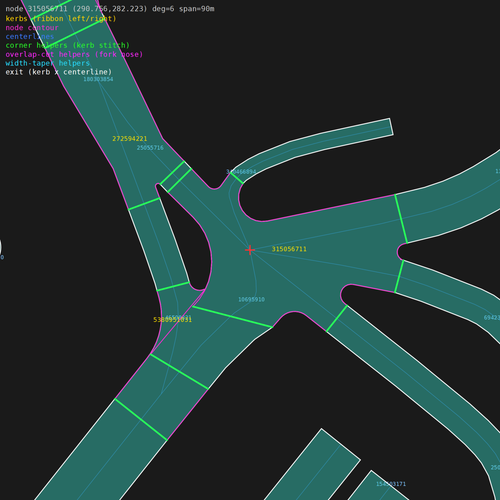Click the 'node contour' legend entry
Viewport: 500px width, 500px height.
point(32,28)
